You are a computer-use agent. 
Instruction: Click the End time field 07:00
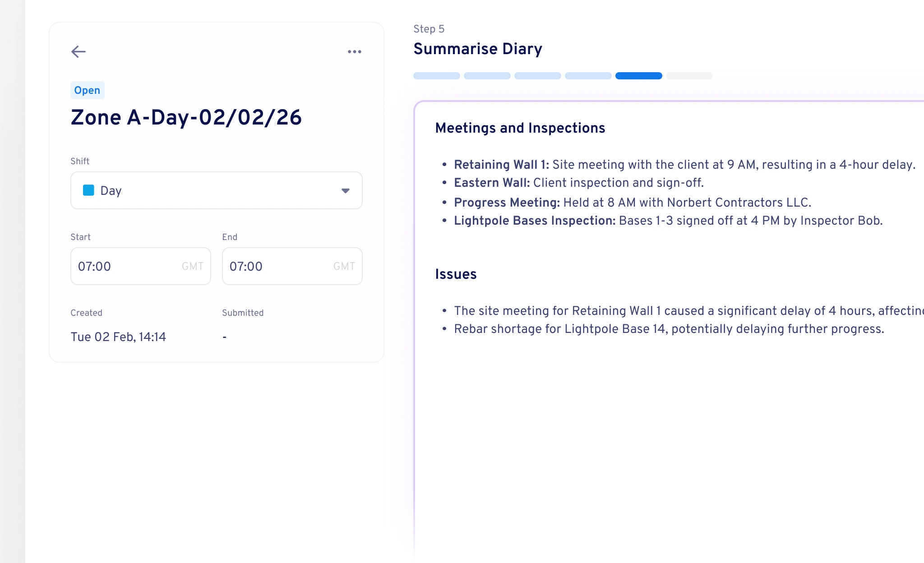pyautogui.click(x=292, y=266)
